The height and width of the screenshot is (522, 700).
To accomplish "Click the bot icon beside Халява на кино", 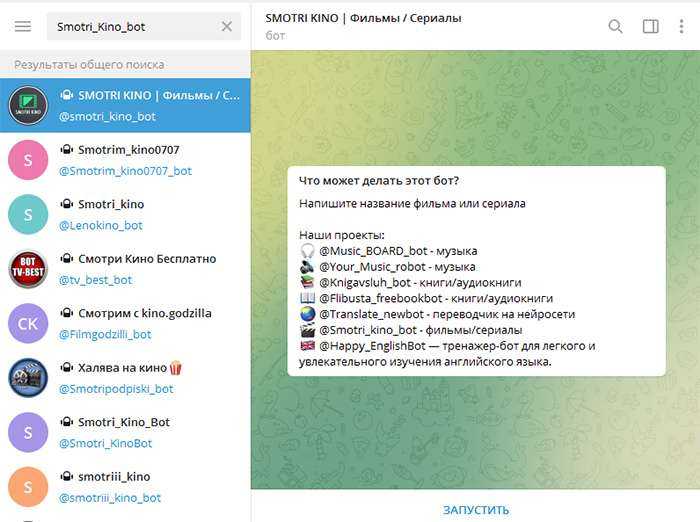I will coord(67,367).
